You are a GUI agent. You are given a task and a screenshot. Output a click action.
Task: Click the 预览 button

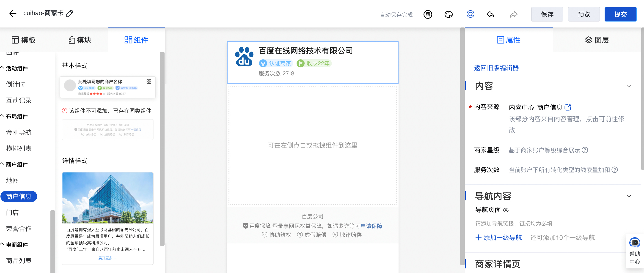(x=584, y=14)
